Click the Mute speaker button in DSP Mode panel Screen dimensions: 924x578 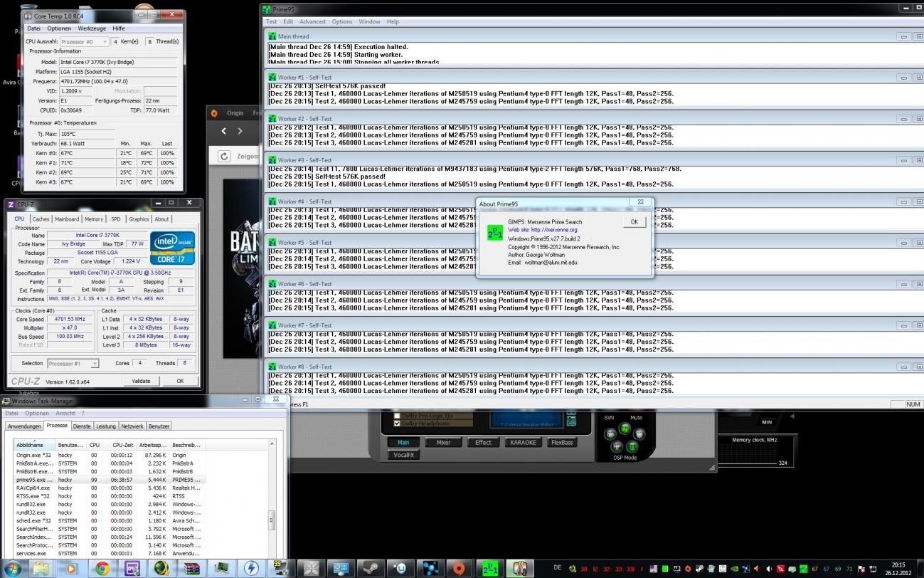(x=638, y=433)
